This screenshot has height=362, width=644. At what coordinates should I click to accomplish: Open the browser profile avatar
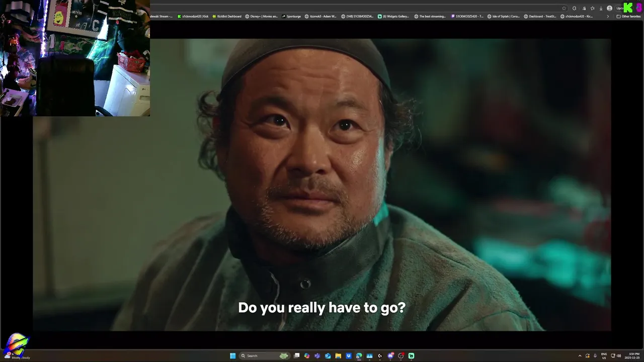point(609,8)
